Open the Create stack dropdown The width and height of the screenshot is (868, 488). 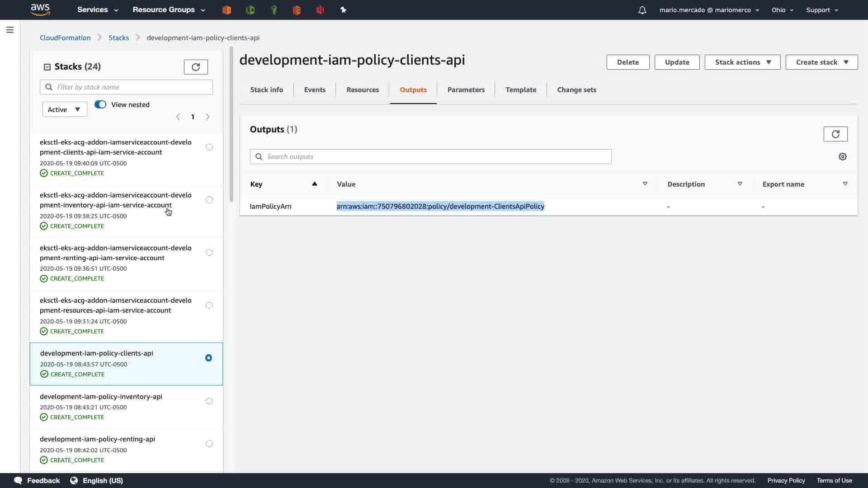pos(821,62)
